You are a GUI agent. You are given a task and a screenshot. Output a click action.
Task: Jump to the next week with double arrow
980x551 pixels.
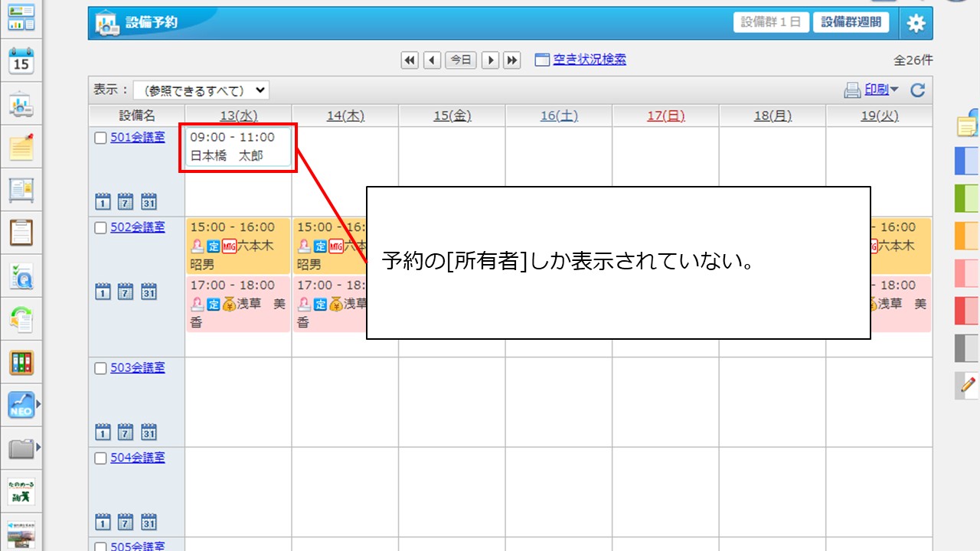click(512, 60)
